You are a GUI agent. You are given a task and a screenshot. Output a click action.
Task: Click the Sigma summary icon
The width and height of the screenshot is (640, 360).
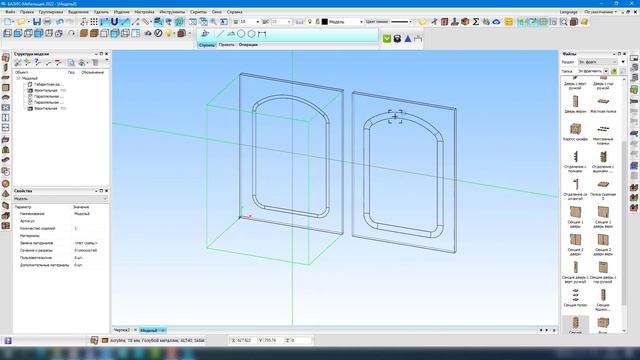point(476,22)
